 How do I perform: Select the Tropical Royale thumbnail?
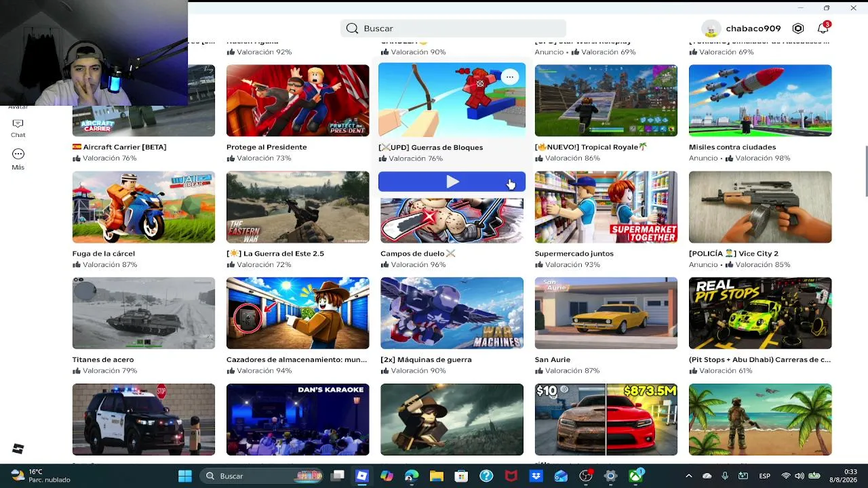606,100
